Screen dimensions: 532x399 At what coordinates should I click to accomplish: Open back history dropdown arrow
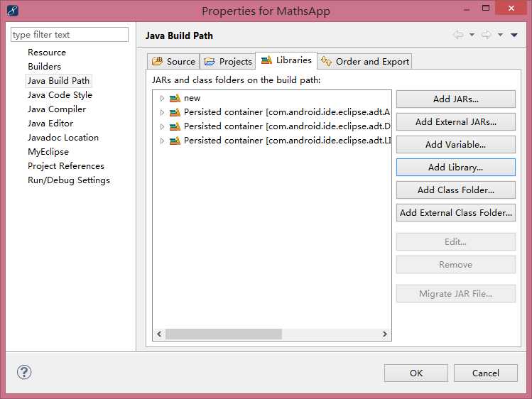472,35
